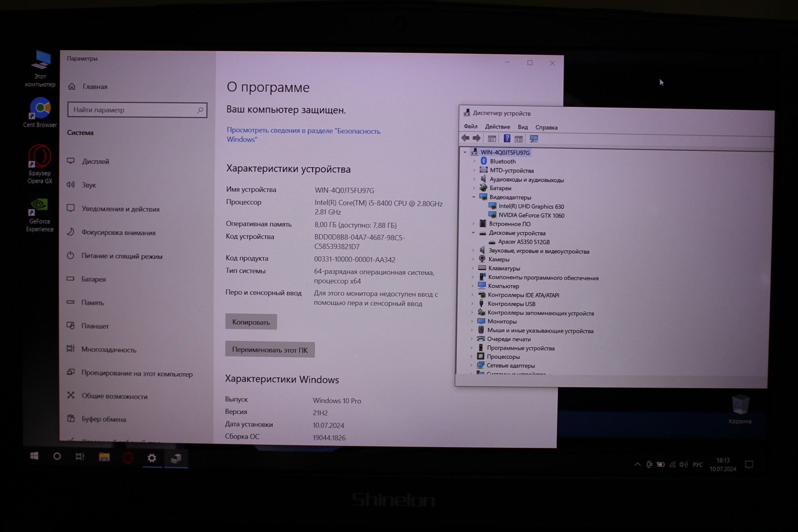Expand the Сетевые адаптеры category
Image resolution: width=798 pixels, height=532 pixels.
pos(471,365)
